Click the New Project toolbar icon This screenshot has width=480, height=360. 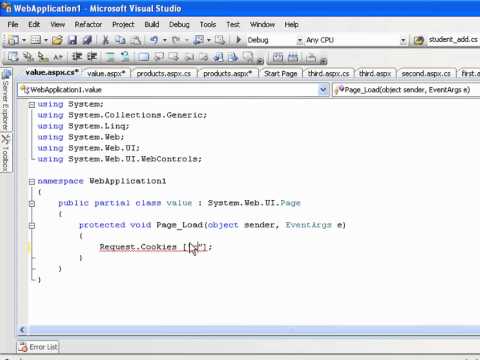tap(13, 40)
